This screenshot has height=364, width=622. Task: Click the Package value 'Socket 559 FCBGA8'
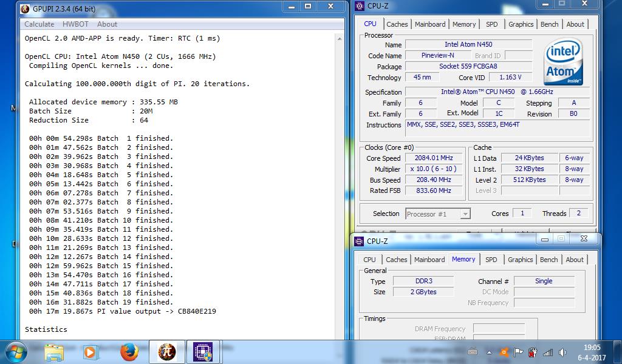click(468, 66)
